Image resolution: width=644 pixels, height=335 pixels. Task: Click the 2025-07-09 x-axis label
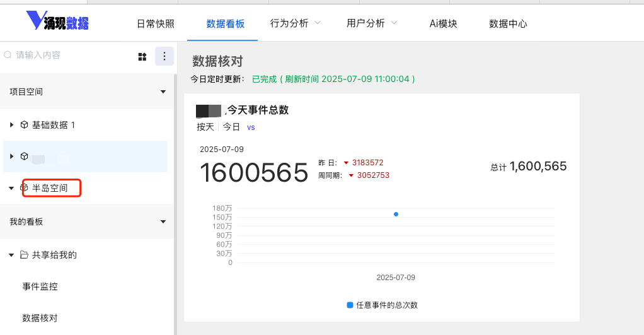click(396, 278)
